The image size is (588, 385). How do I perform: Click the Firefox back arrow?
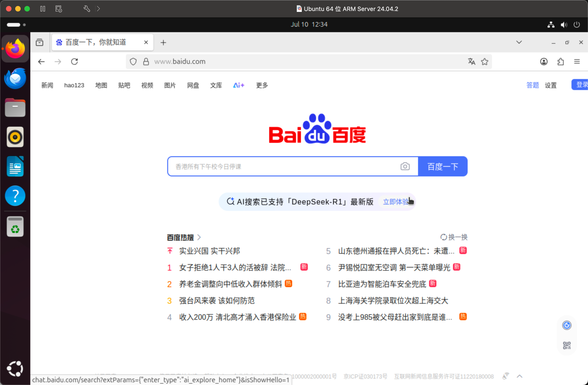tap(41, 62)
